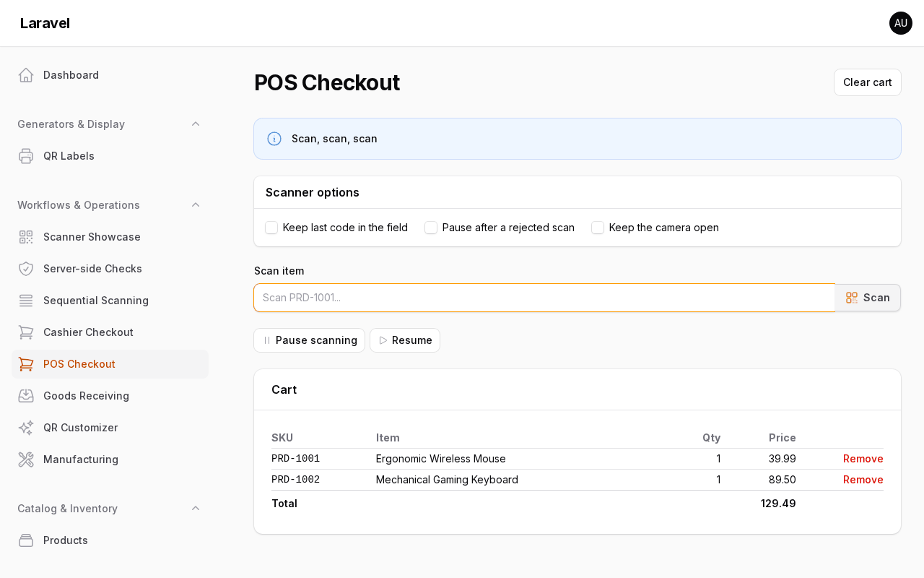Viewport: 924px width, 578px height.
Task: Resume scanning
Action: (x=405, y=340)
